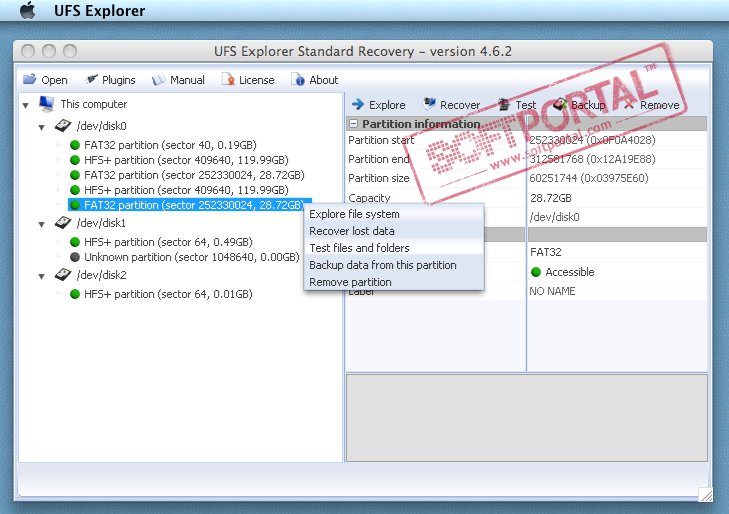Click the License certificate icon
The height and width of the screenshot is (514, 729).
[x=228, y=80]
